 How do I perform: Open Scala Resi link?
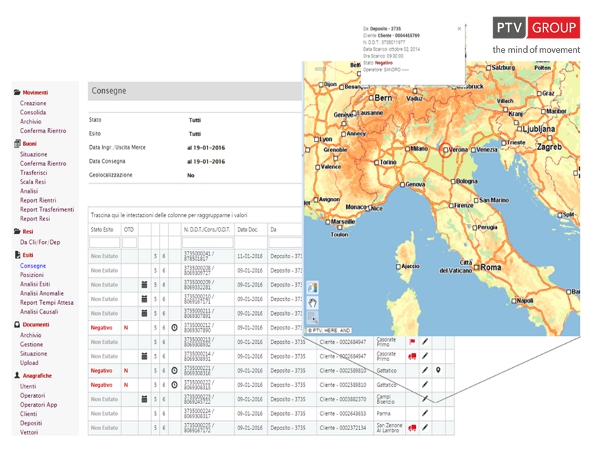pyautogui.click(x=33, y=182)
